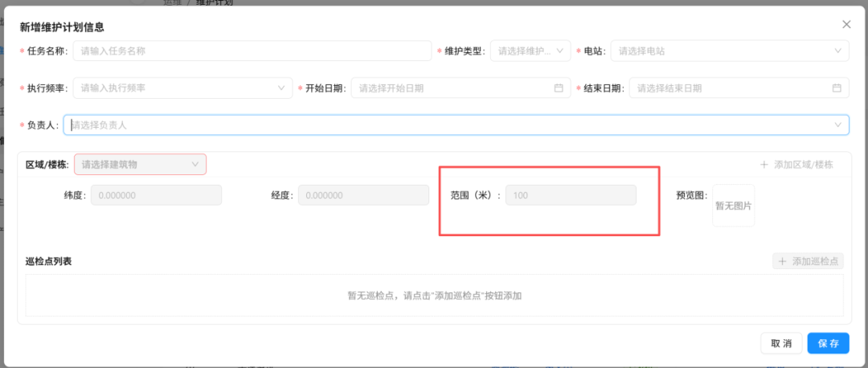Image resolution: width=868 pixels, height=368 pixels.
Task: Click the close X icon of dialog
Action: tap(846, 25)
